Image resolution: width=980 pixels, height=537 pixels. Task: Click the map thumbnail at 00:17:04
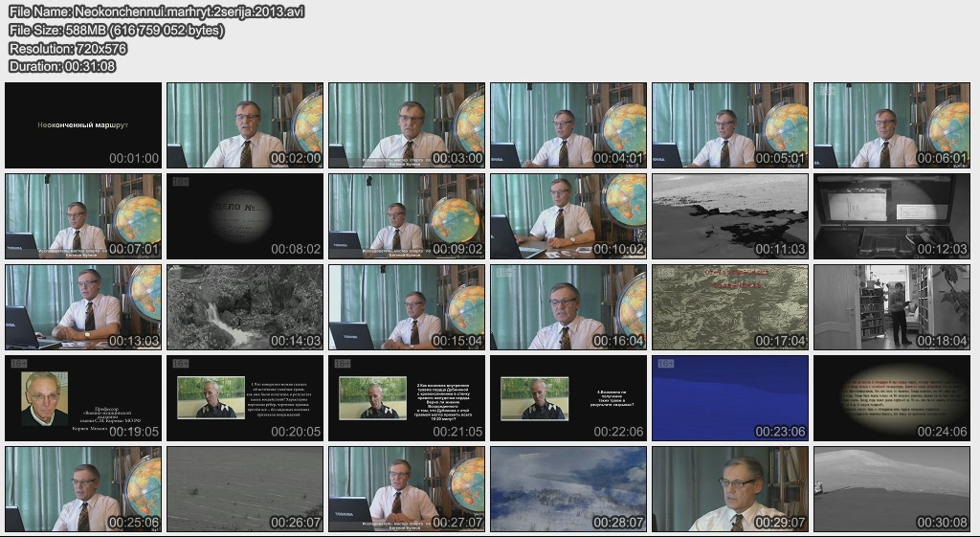coord(730,307)
